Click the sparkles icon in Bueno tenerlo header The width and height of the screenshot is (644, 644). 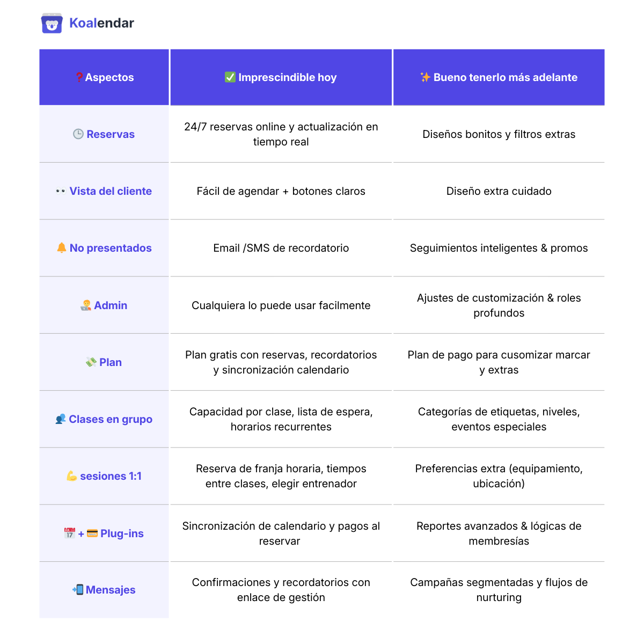(x=426, y=77)
